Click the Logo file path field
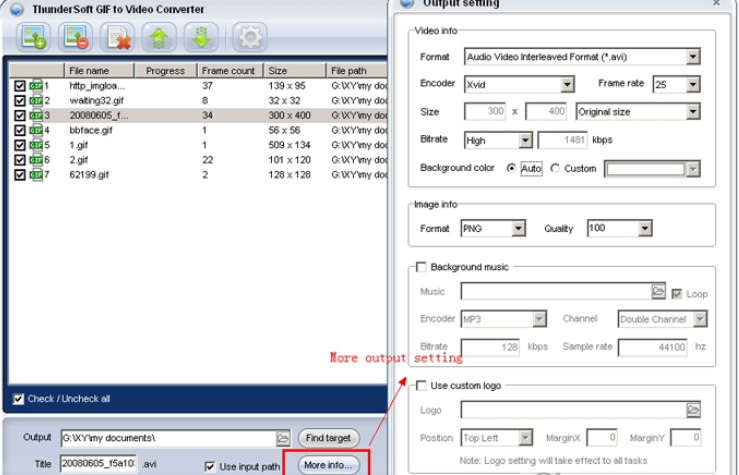 pos(574,409)
